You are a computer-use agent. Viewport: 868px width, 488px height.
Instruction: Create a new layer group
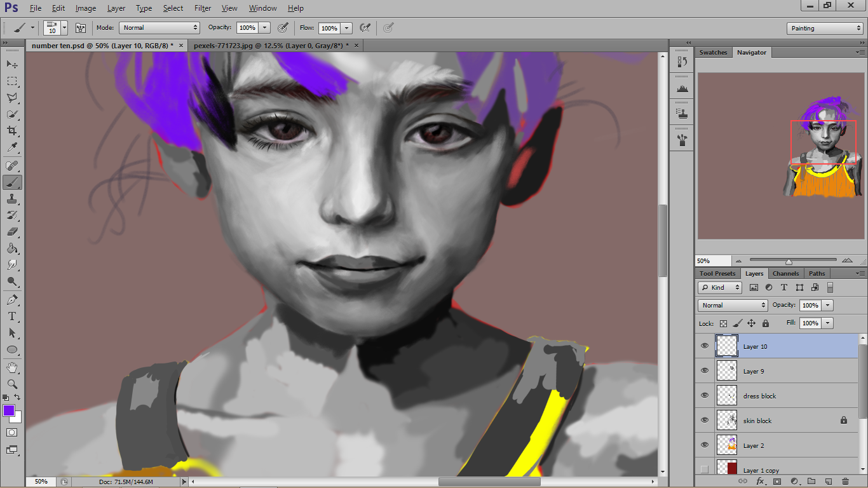pyautogui.click(x=811, y=482)
